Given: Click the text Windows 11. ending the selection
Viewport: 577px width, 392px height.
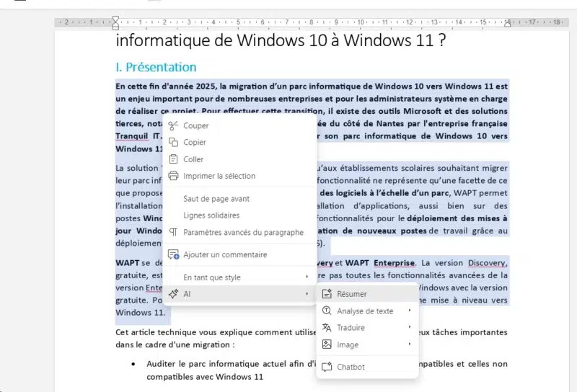Looking at the screenshot, I should (x=140, y=313).
